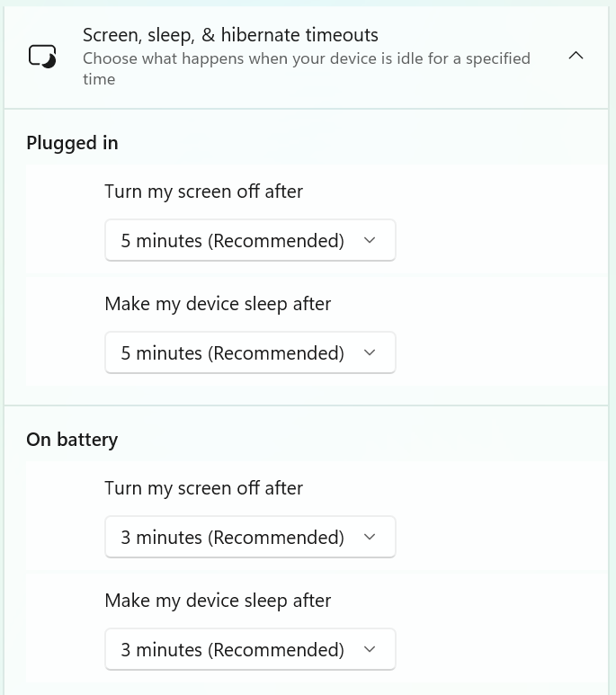Click the Screen, sleep, & hibernate timeouts title
The height and width of the screenshot is (695, 616).
230,35
